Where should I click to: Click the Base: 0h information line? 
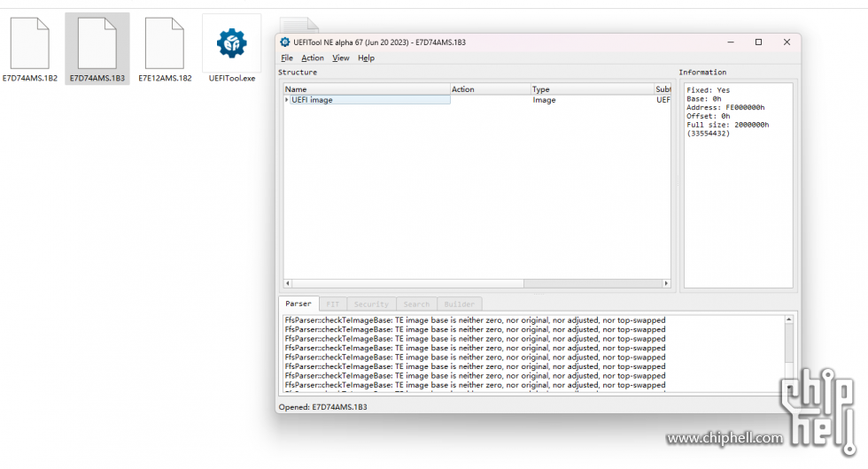click(x=703, y=99)
